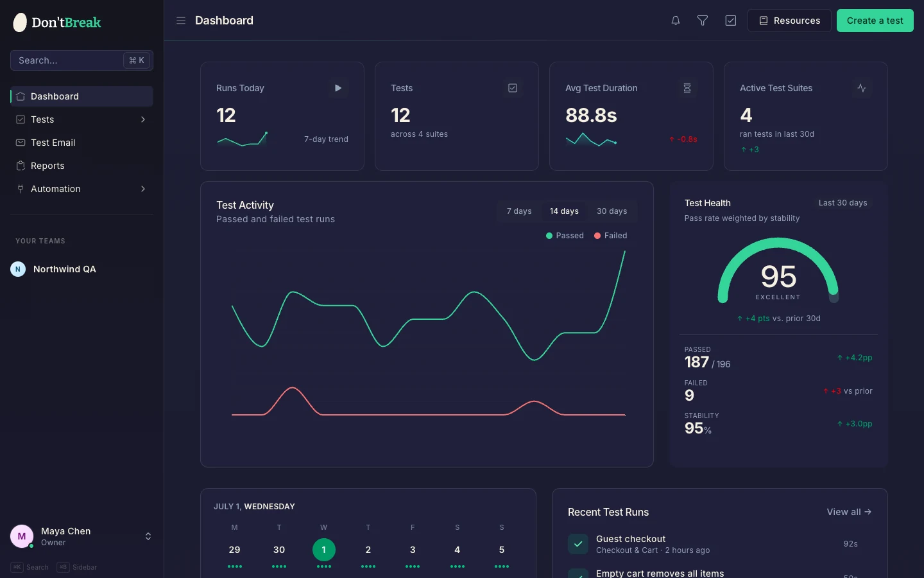Select Thursday 2 in the calendar
This screenshot has height=578, width=924.
point(368,550)
